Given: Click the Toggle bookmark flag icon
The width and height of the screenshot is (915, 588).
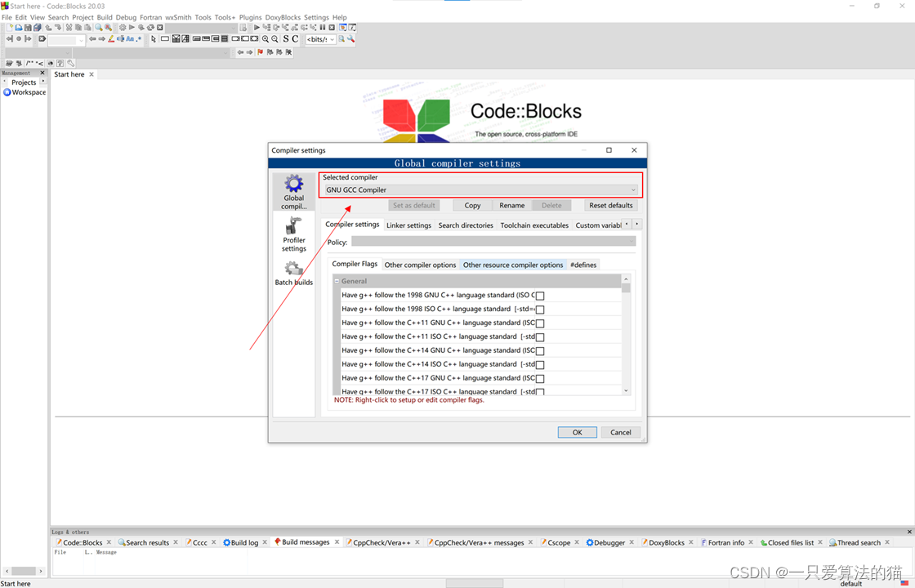Looking at the screenshot, I should (261, 52).
